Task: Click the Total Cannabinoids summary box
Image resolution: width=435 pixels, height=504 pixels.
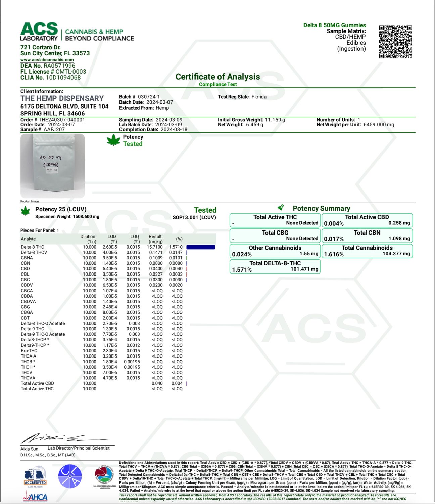Action: coord(367,251)
